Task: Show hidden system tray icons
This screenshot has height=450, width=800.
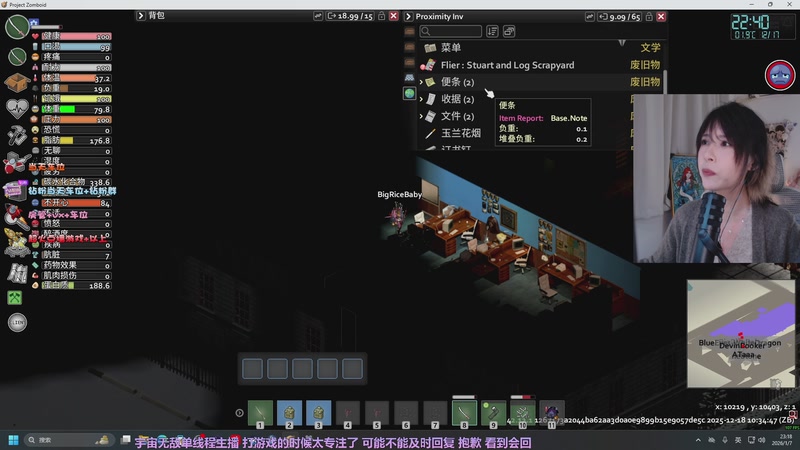Action: point(698,440)
